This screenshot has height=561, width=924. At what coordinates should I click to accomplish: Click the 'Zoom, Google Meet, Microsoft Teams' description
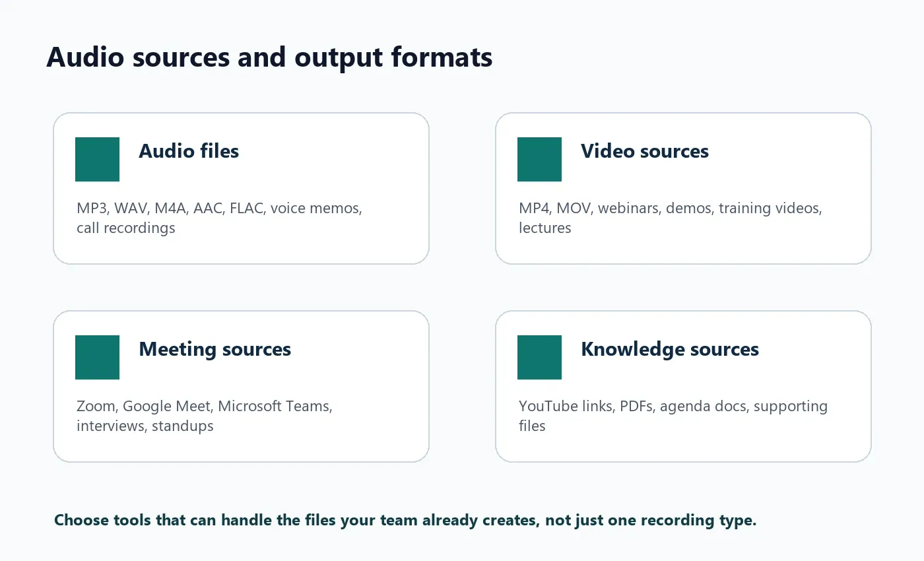click(x=205, y=416)
